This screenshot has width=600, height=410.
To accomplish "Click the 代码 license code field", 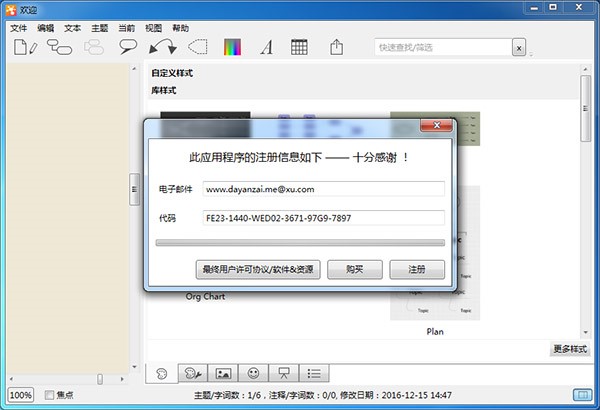I will tap(324, 218).
